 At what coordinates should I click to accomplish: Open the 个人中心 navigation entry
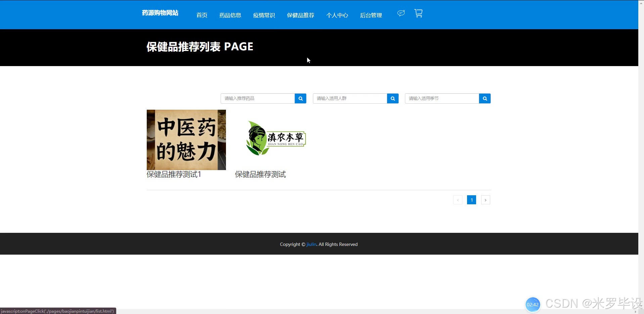[337, 15]
